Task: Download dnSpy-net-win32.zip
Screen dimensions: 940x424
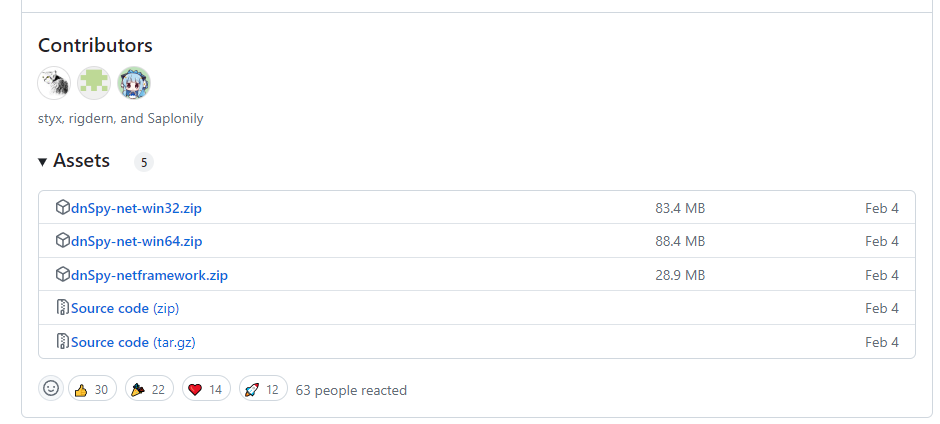Action: pyautogui.click(x=136, y=208)
